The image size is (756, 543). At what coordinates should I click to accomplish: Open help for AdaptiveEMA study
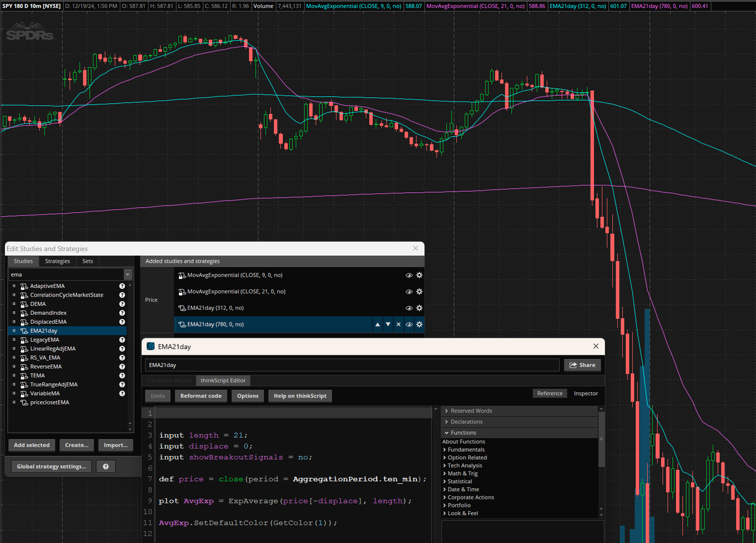[123, 286]
